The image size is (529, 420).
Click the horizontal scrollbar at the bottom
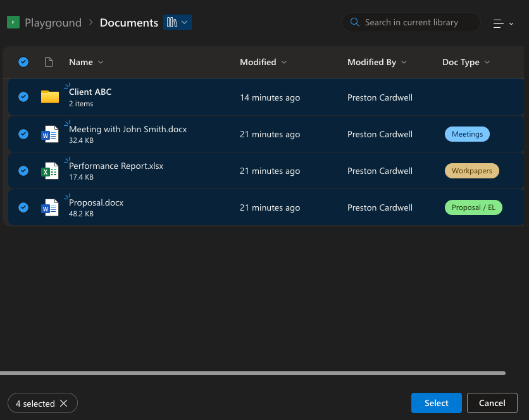pyautogui.click(x=253, y=373)
